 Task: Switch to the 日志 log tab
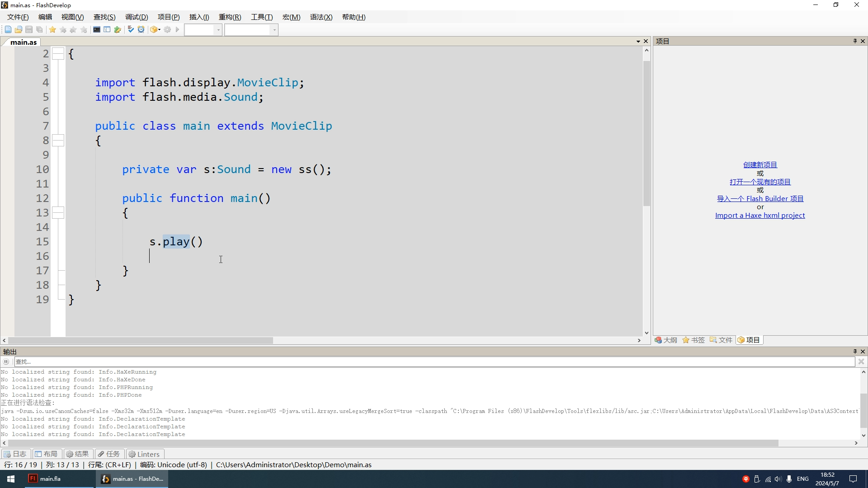(15, 454)
